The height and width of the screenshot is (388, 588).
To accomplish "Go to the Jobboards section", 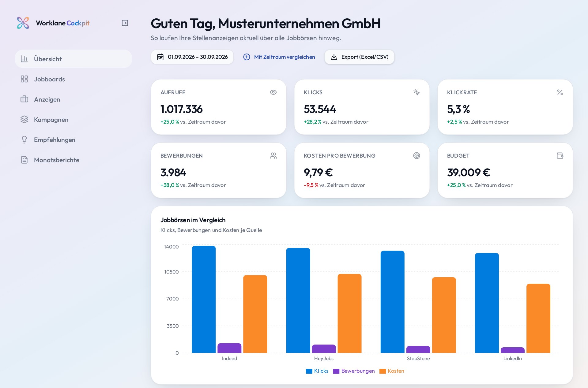I will (x=73, y=79).
